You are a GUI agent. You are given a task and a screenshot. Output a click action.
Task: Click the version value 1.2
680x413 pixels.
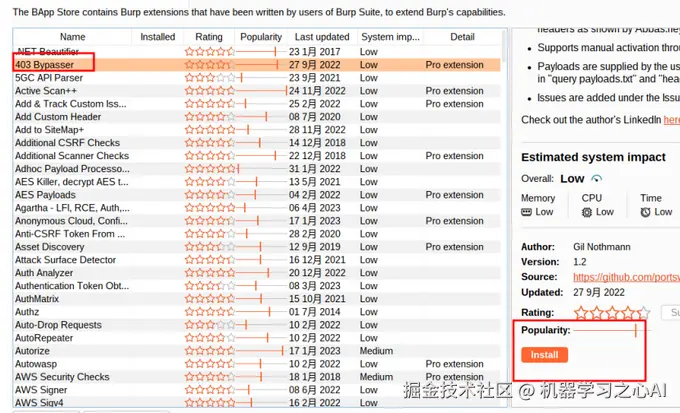579,262
